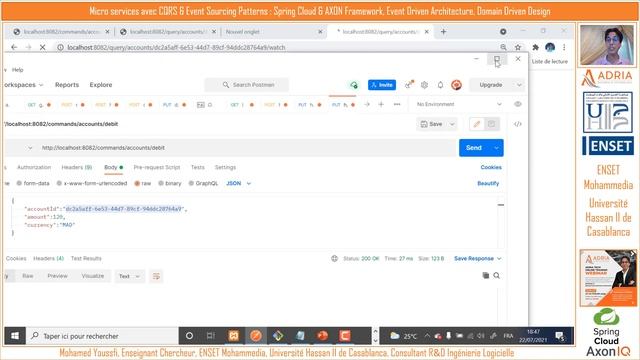This screenshot has height=360, width=640.
Task: Select the form-data radio option
Action: tap(33, 183)
